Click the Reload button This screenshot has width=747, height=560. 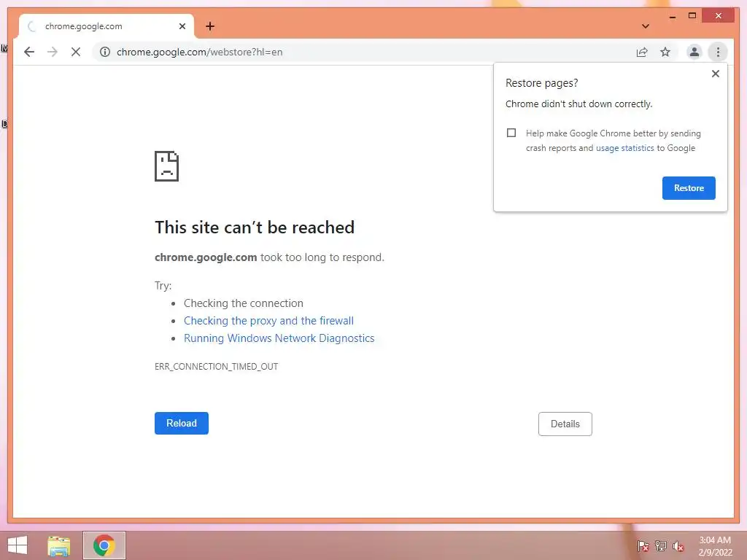182,424
